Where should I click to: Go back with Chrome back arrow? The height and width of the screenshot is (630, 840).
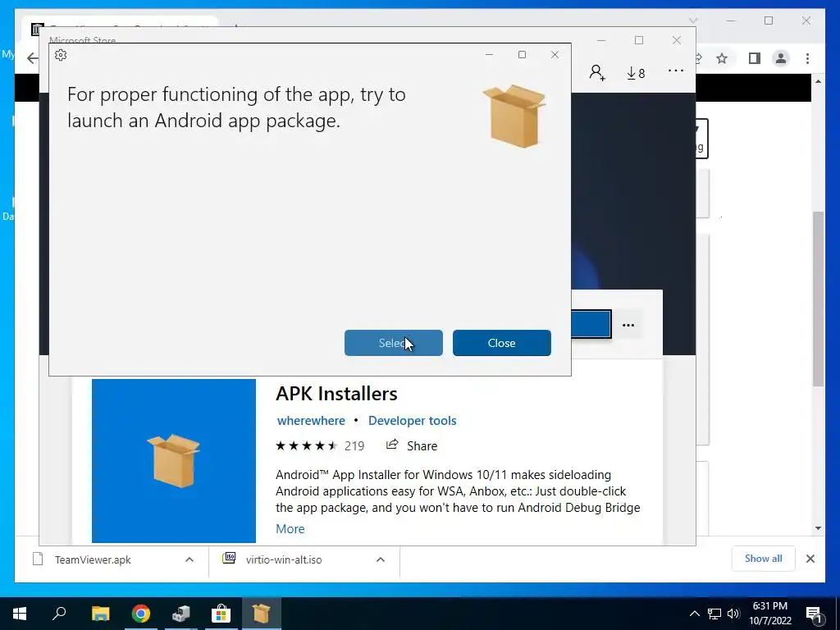coord(32,58)
